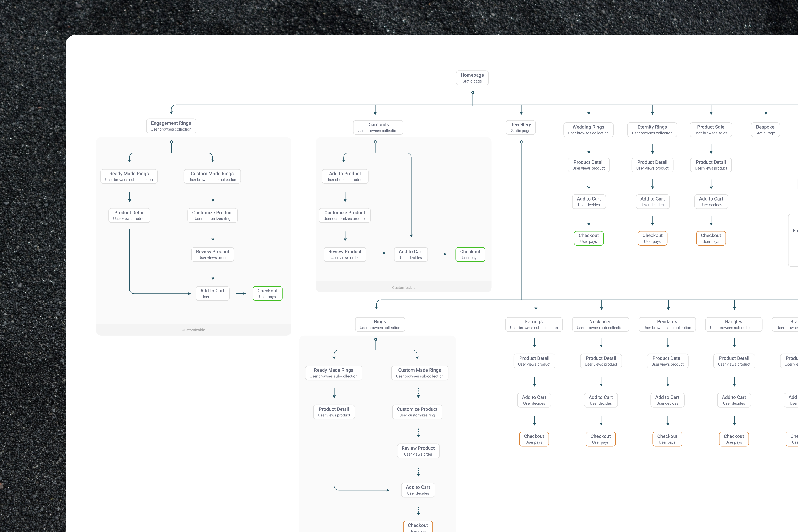This screenshot has height=532, width=798.
Task: Click the Necklaces sub-collection node
Action: point(600,324)
